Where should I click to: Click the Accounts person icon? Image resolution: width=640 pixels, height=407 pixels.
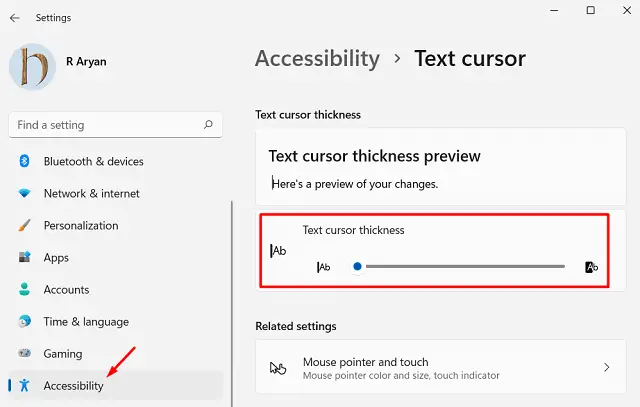[24, 289]
